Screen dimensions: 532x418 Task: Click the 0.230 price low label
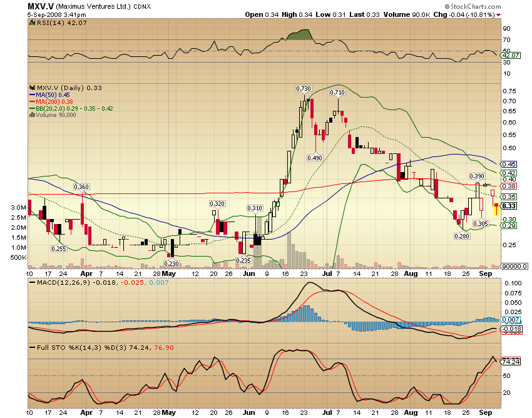click(x=171, y=263)
